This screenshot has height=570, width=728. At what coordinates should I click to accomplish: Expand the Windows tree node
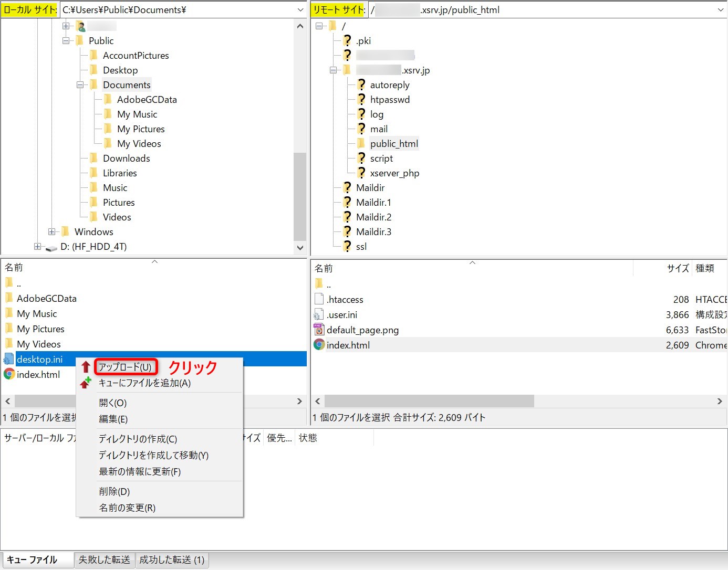51,231
